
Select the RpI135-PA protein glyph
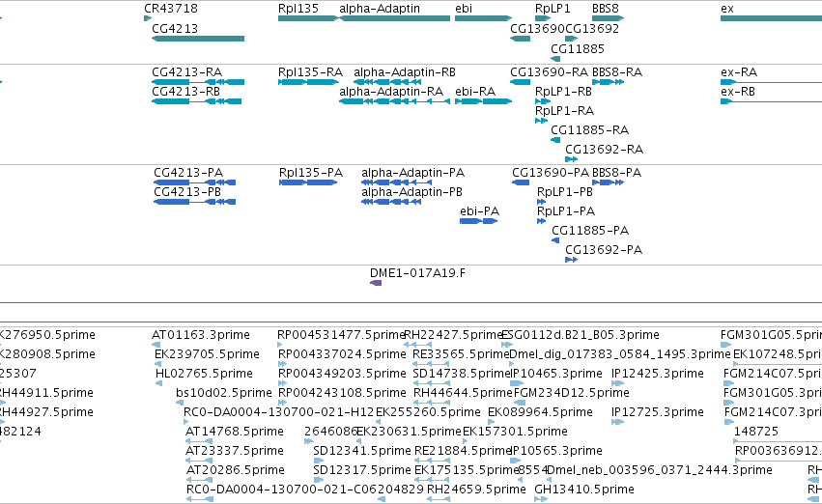[308, 182]
